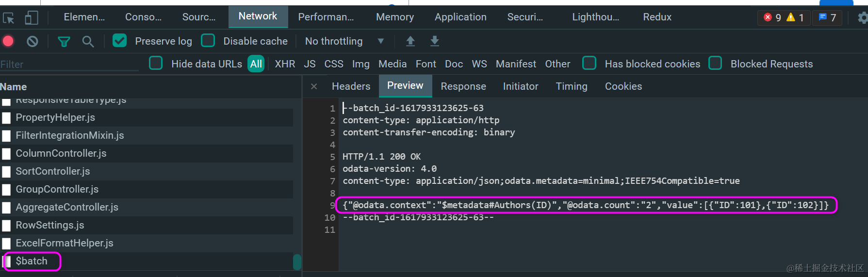The height and width of the screenshot is (277, 868).
Task: Filter requests by Font
Action: tap(426, 64)
